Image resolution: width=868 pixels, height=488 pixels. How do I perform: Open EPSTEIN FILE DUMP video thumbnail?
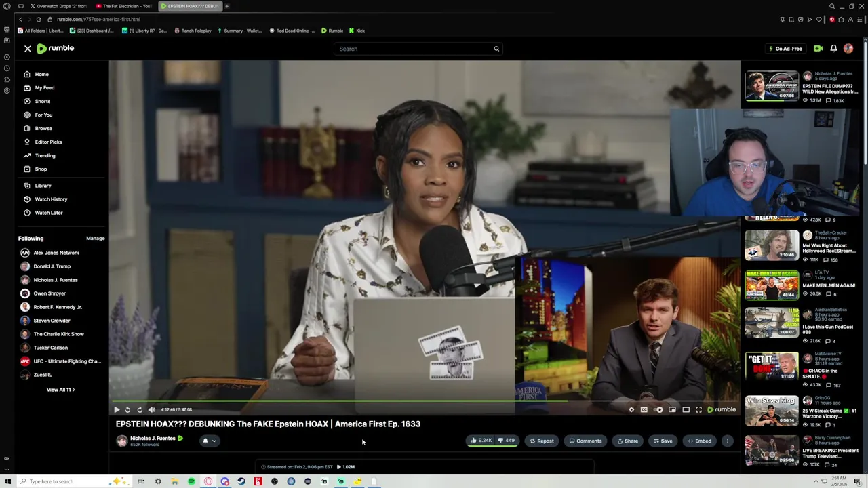[772, 86]
